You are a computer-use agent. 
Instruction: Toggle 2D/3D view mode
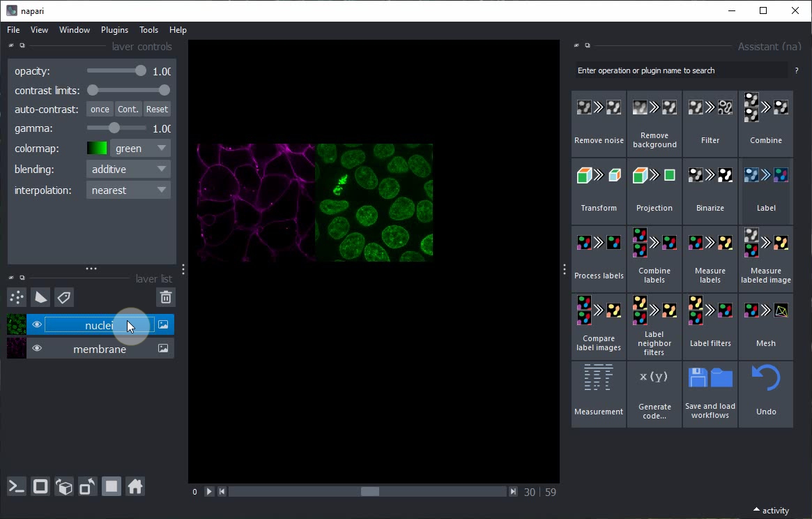(40, 487)
